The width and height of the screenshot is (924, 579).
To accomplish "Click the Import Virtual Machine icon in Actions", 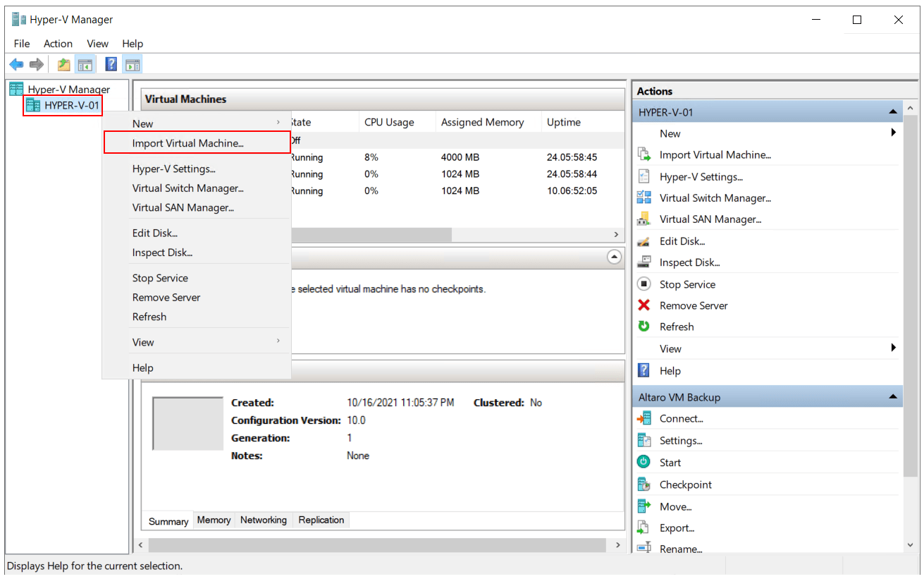I will point(646,154).
